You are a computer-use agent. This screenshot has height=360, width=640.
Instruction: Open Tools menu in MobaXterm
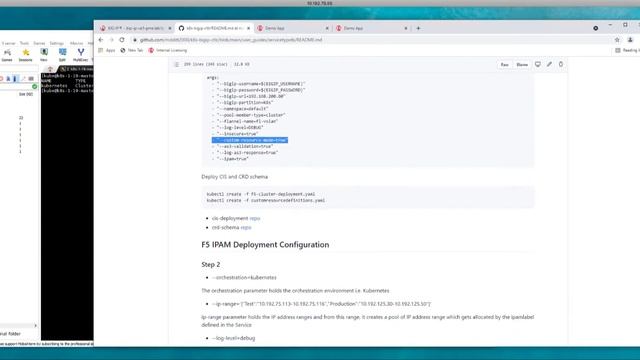coord(24,43)
